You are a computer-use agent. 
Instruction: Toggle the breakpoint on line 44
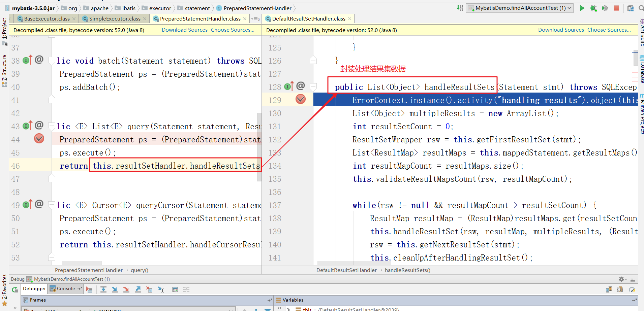click(39, 138)
